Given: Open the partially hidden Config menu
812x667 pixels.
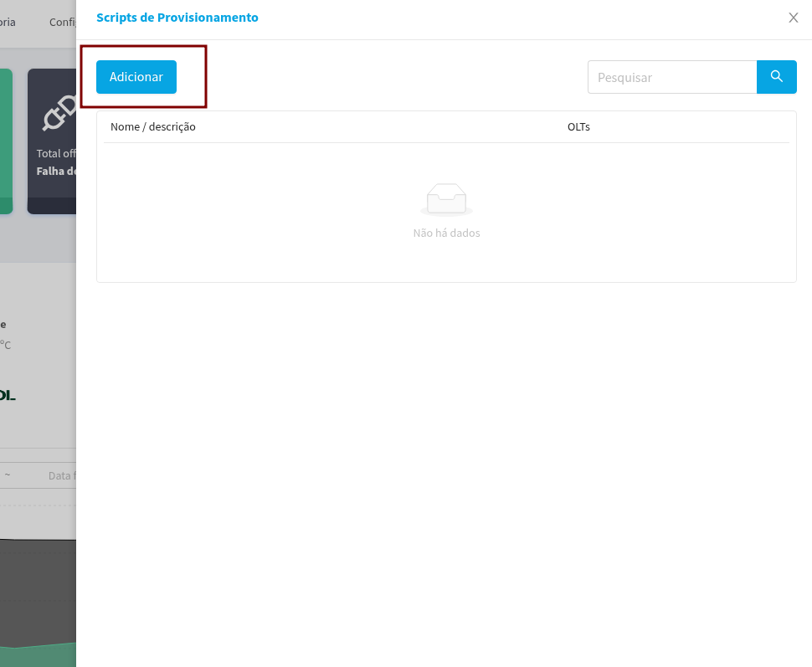Looking at the screenshot, I should pos(62,23).
